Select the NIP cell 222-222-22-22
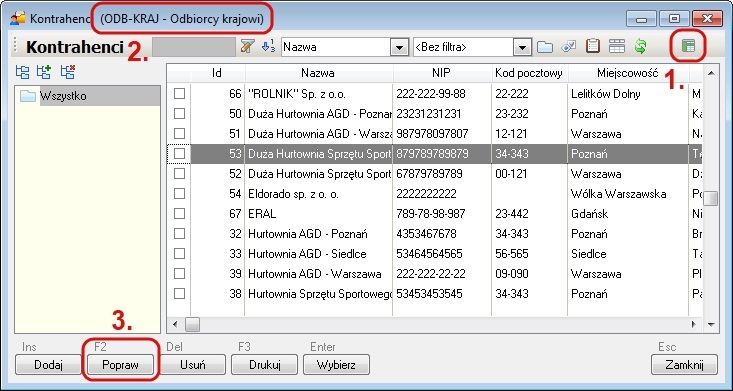 coord(442,274)
